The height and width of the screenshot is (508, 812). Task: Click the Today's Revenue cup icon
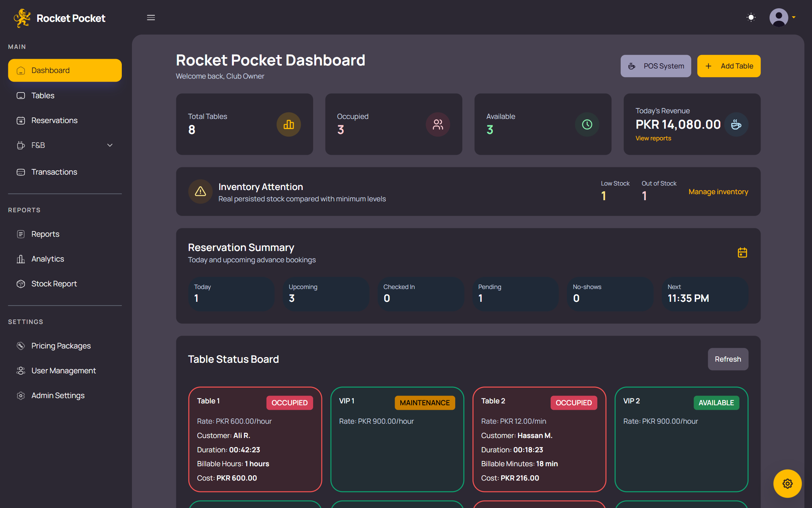coord(736,124)
